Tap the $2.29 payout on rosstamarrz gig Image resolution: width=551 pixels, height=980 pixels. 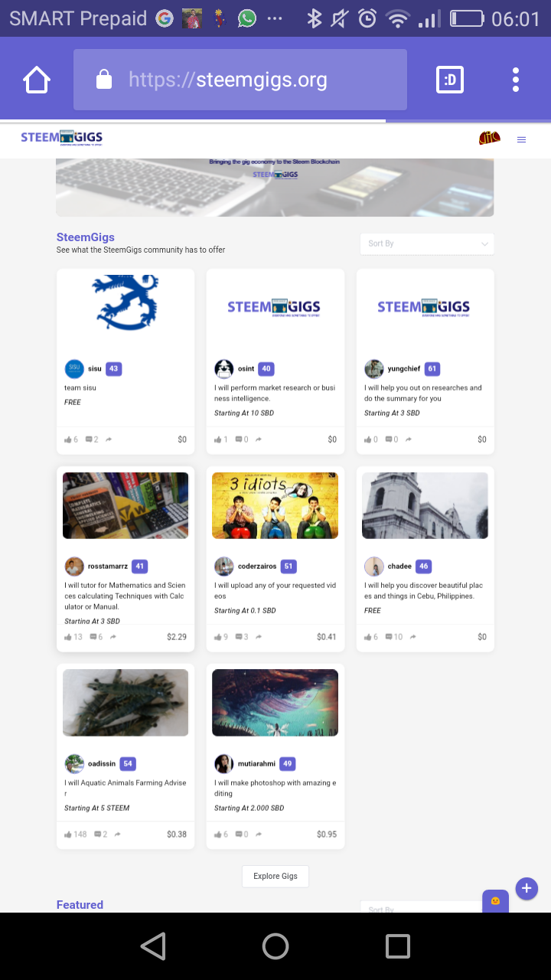point(177,637)
